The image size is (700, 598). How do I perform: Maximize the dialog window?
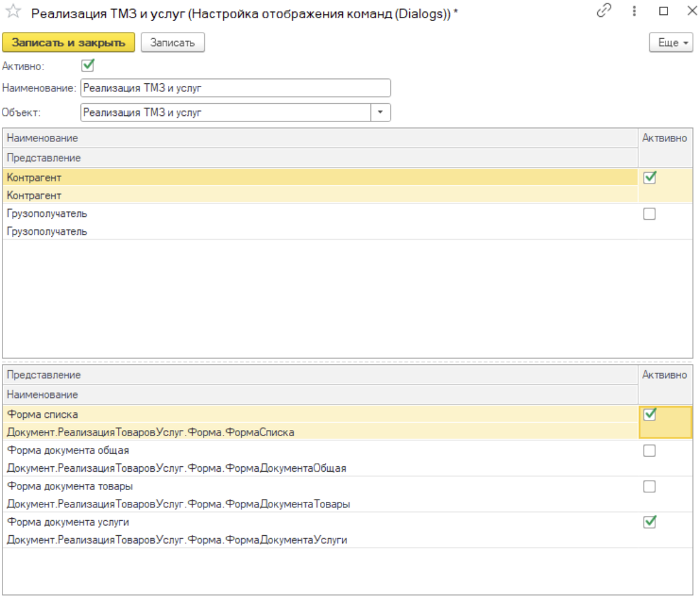point(663,11)
